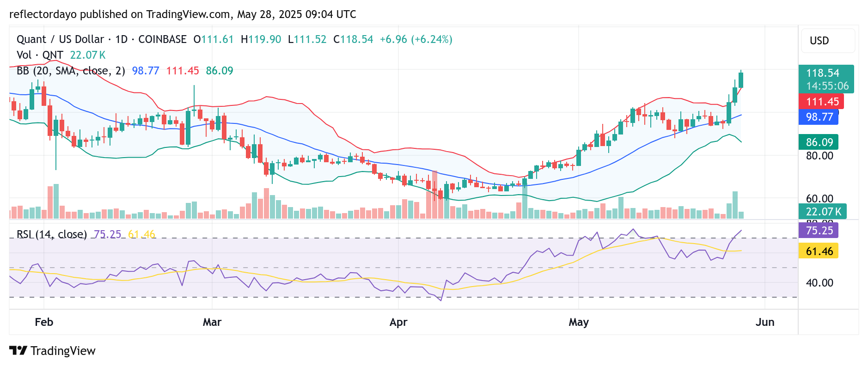Click the Jun label on time axis
The width and height of the screenshot is (868, 367).
pyautogui.click(x=765, y=322)
